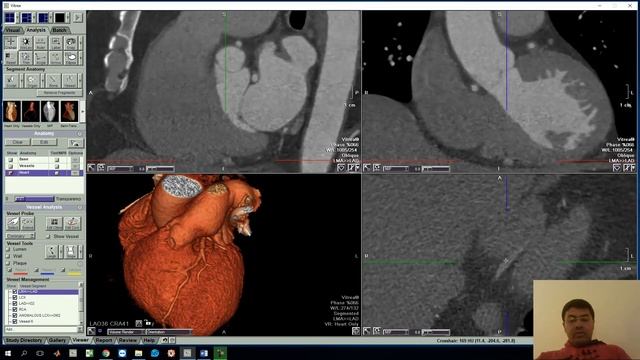Choose the four-up layout icon
This screenshot has height=360, width=640.
click(x=10, y=18)
